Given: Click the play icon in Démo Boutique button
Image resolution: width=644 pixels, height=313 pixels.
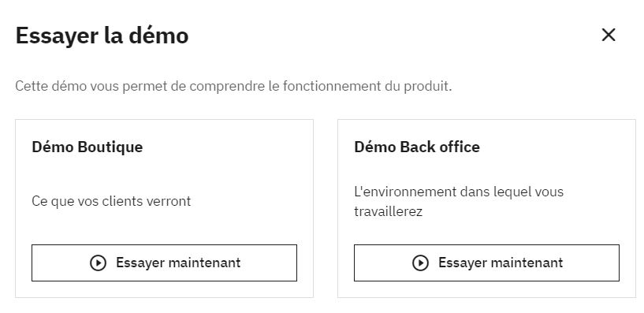Looking at the screenshot, I should point(99,263).
